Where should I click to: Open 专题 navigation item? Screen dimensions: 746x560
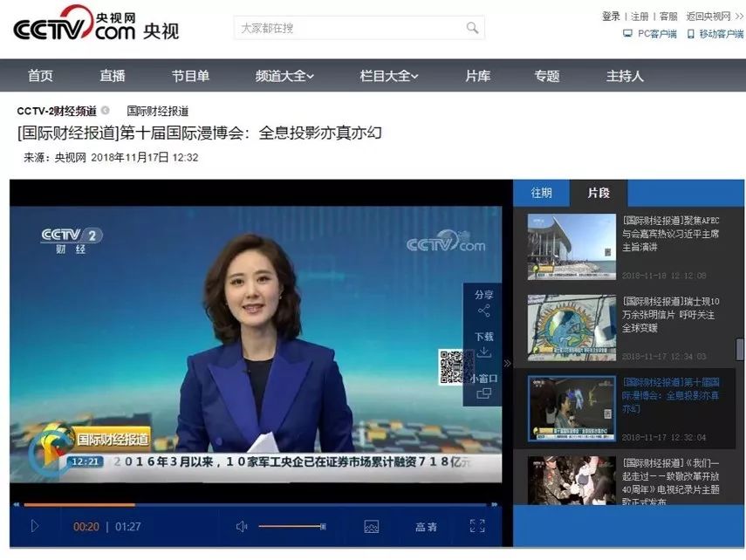pyautogui.click(x=547, y=76)
